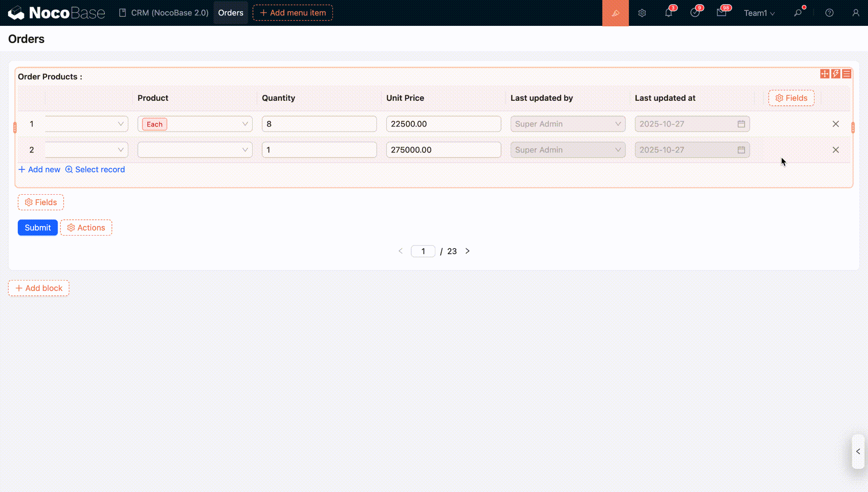Click the blue Submit button

coord(38,227)
